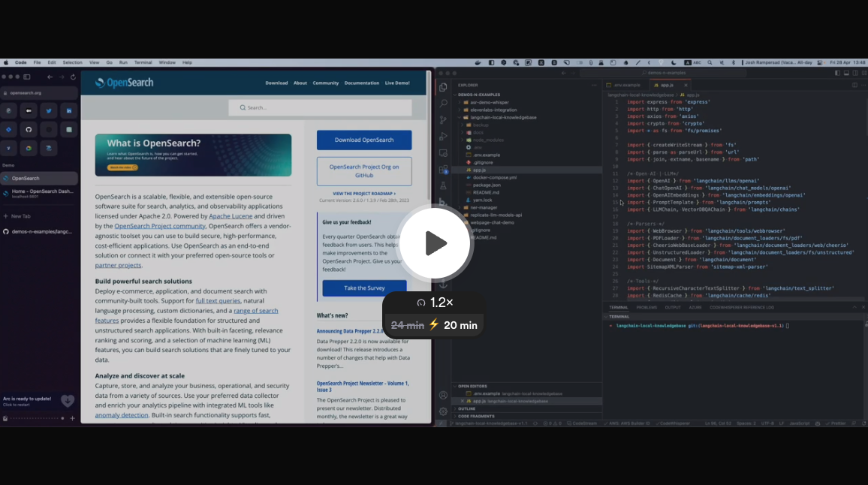The image size is (868, 485).
Task: Click the Twitter favorite in Arc sidebar
Action: point(49,110)
